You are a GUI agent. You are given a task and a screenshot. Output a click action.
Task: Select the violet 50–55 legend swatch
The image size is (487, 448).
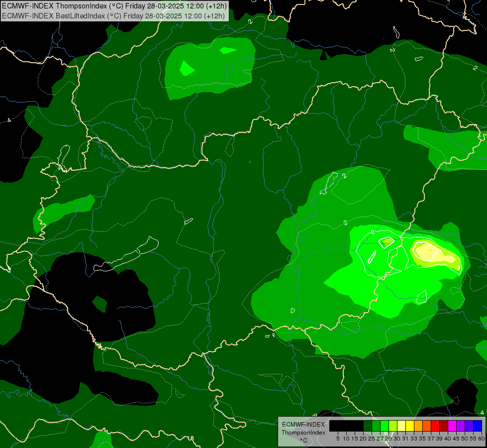pyautogui.click(x=469, y=426)
